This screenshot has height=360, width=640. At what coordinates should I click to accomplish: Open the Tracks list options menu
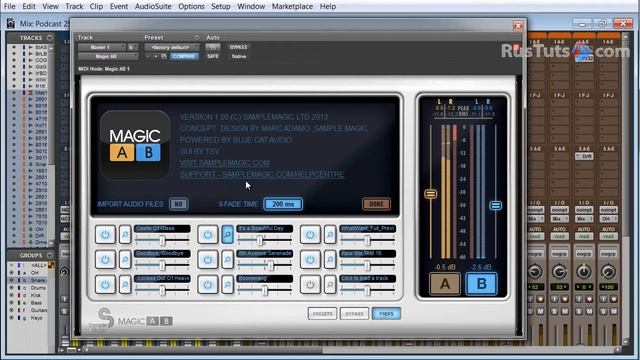click(50, 38)
